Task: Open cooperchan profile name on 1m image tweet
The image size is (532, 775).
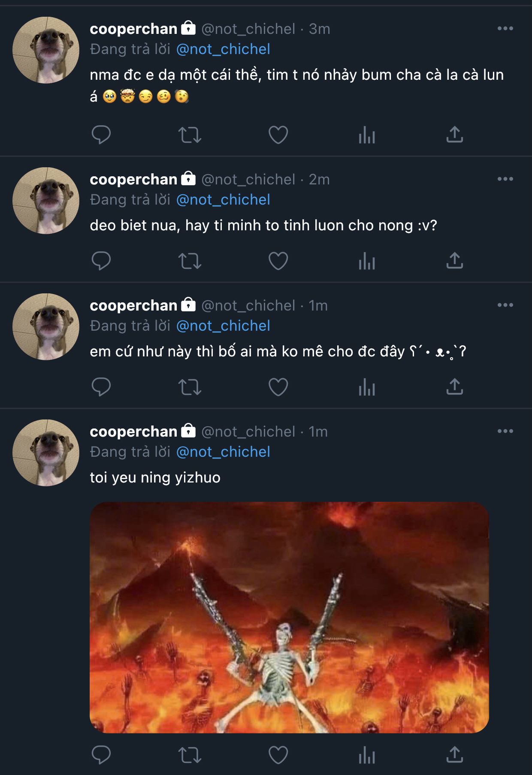Action: (x=133, y=431)
